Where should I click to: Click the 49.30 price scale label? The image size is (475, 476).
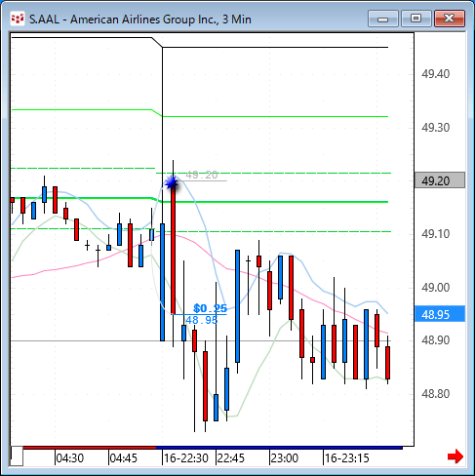point(436,127)
